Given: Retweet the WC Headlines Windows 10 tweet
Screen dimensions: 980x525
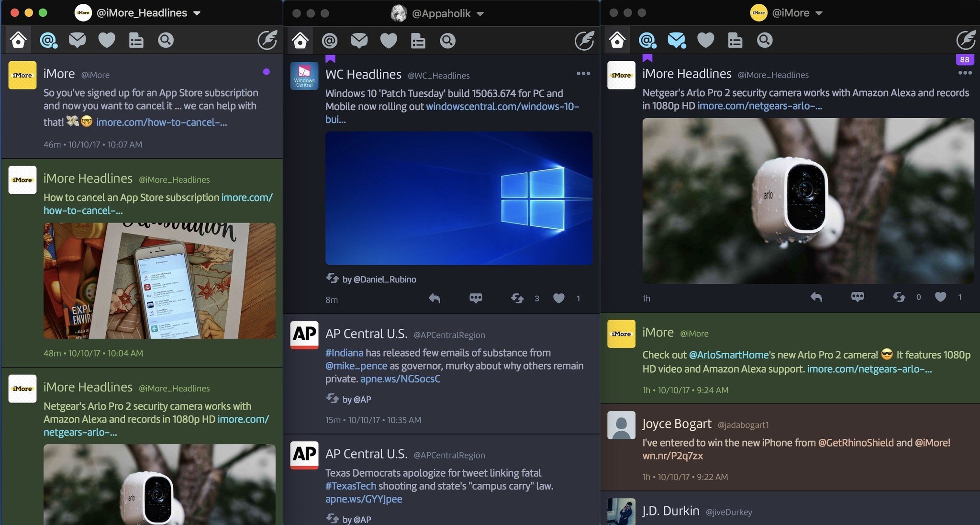Looking at the screenshot, I should [517, 299].
